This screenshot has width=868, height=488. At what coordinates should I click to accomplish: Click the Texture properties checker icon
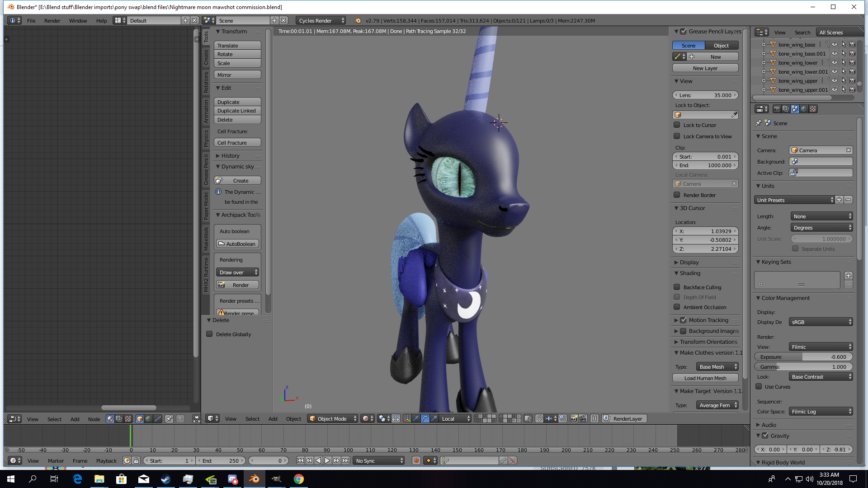click(812, 108)
